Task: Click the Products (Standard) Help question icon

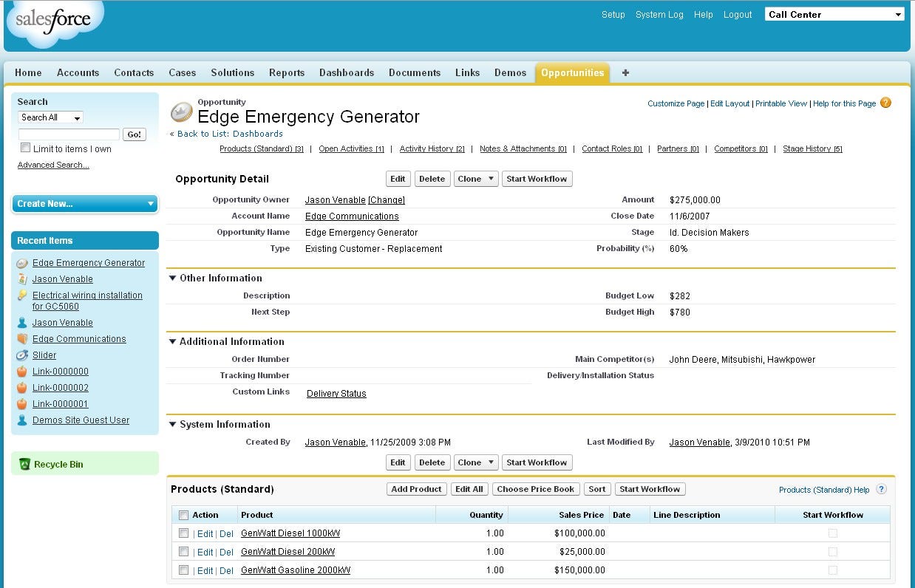Action: [x=881, y=489]
